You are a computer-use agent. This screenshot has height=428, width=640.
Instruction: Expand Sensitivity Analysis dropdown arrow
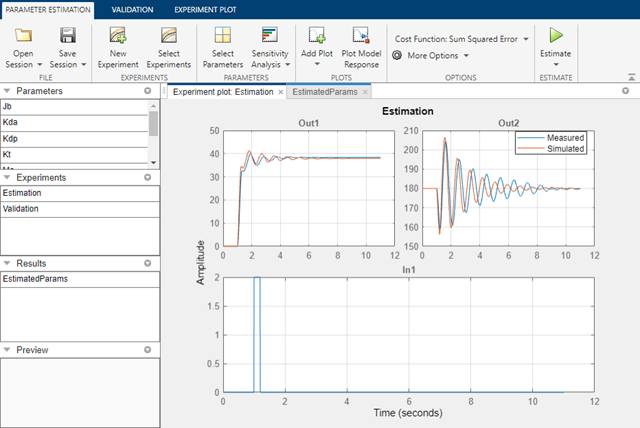click(x=287, y=64)
